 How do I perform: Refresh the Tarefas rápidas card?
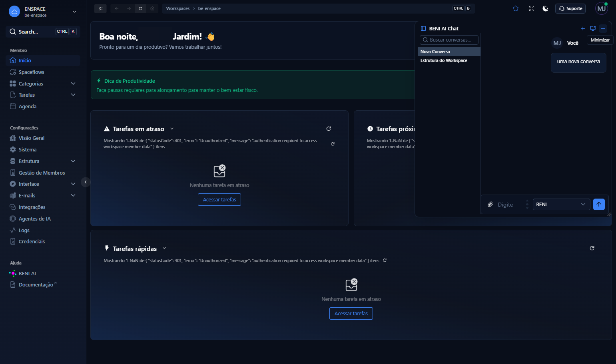pyautogui.click(x=592, y=248)
